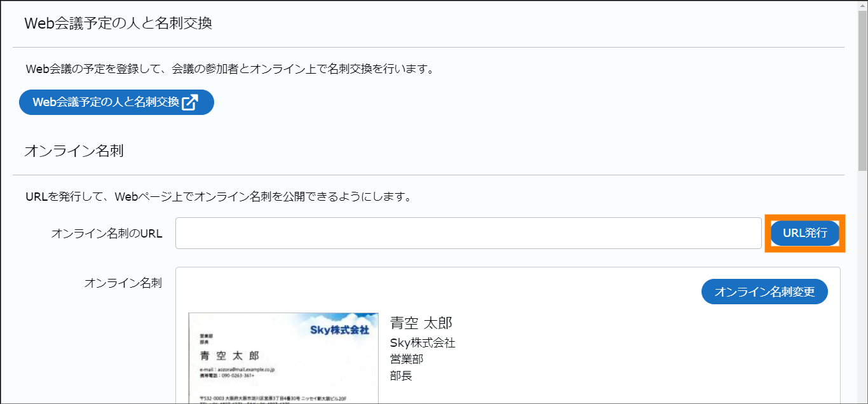The height and width of the screenshot is (404, 868).
Task: Click the 営業部 department text beside the card
Action: (407, 359)
